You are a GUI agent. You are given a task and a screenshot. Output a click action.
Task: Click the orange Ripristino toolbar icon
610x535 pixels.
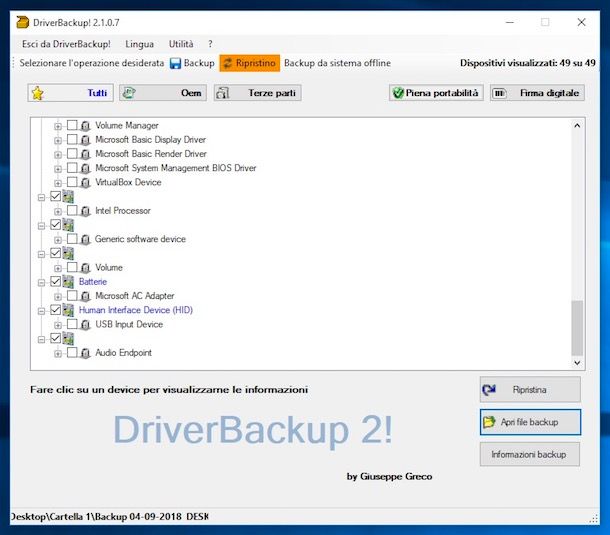click(x=228, y=63)
